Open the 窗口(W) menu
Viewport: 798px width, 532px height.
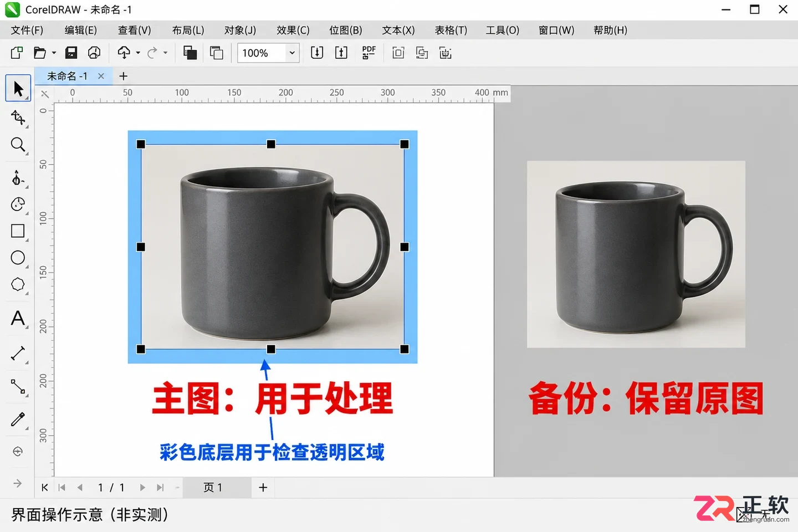[x=556, y=30]
